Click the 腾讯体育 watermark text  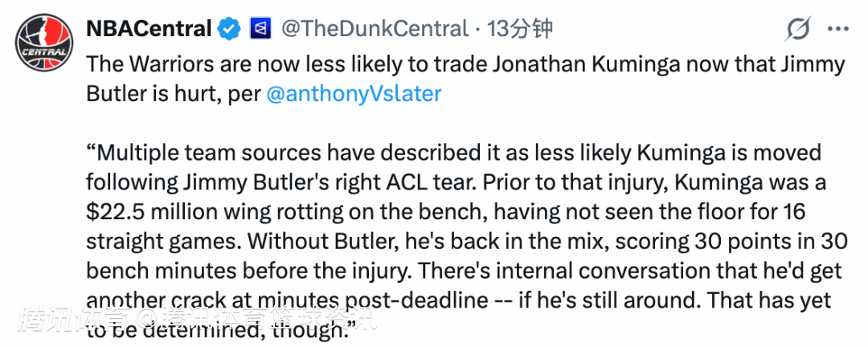[x=193, y=321]
